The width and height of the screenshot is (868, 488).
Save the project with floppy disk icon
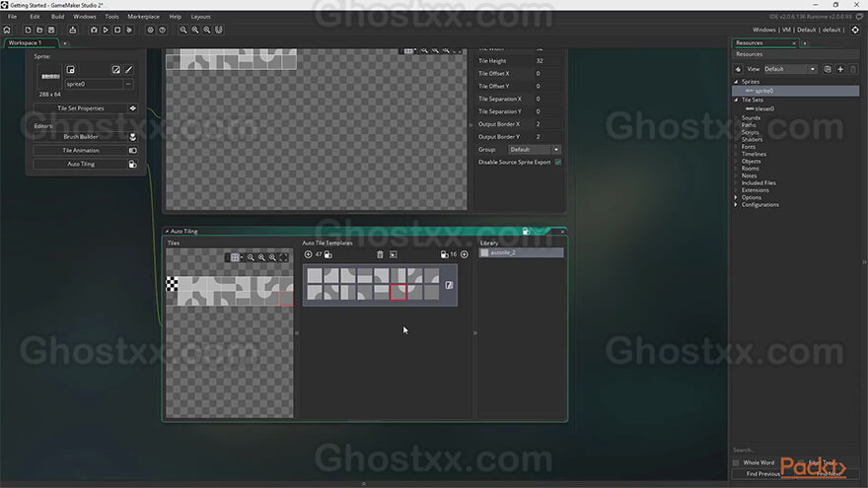click(x=51, y=30)
